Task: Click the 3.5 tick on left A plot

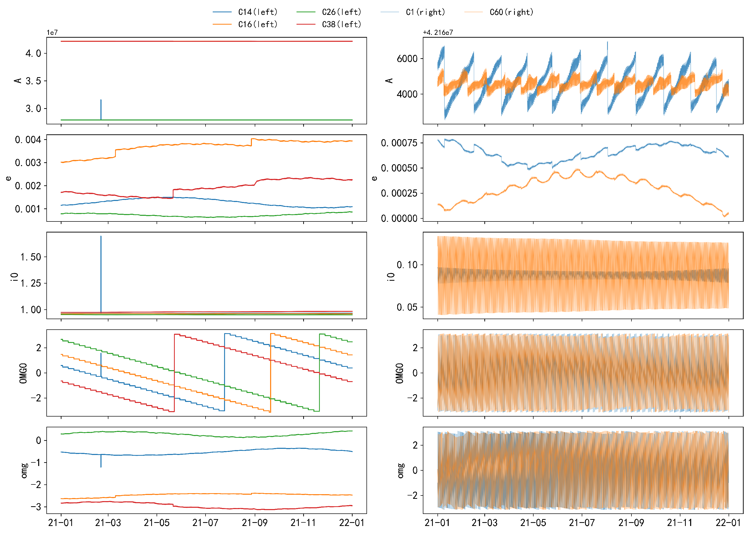Action: pos(33,81)
